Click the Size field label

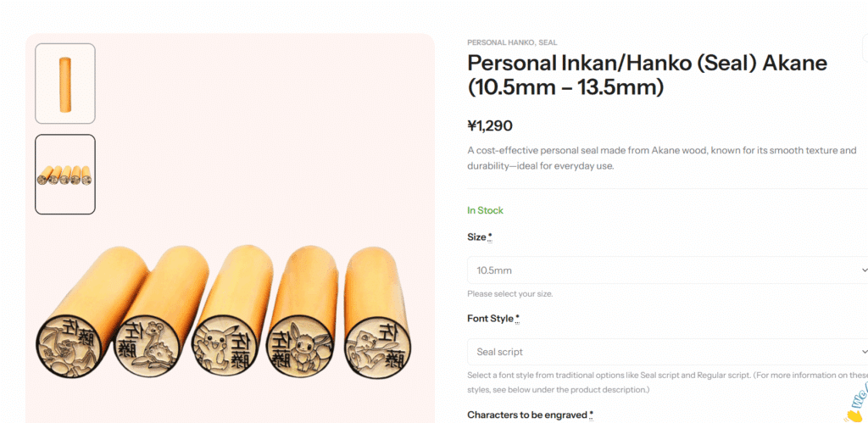pyautogui.click(x=479, y=237)
